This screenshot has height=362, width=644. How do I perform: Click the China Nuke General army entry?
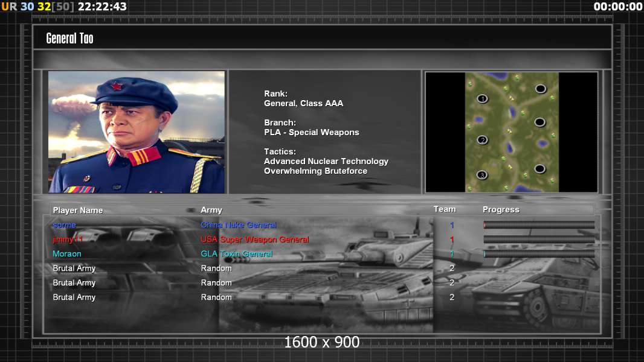point(238,225)
